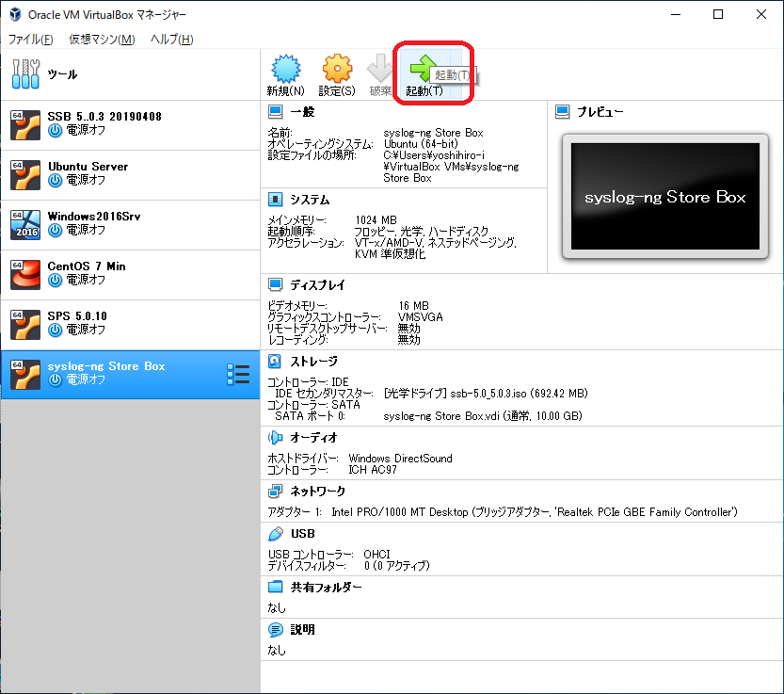Screen dimensions: 784x694
Task: Open the ディスプレイ section heading link
Action: pos(317,284)
